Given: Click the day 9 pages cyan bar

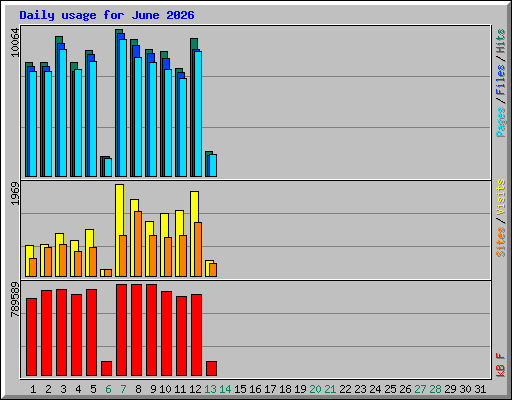Looking at the screenshot, I should click(x=153, y=119).
